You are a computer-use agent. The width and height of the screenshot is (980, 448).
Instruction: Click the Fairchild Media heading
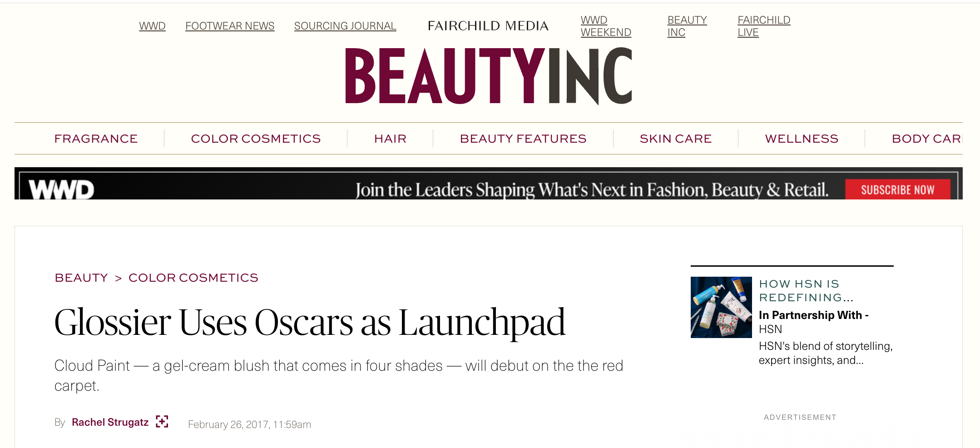click(488, 26)
